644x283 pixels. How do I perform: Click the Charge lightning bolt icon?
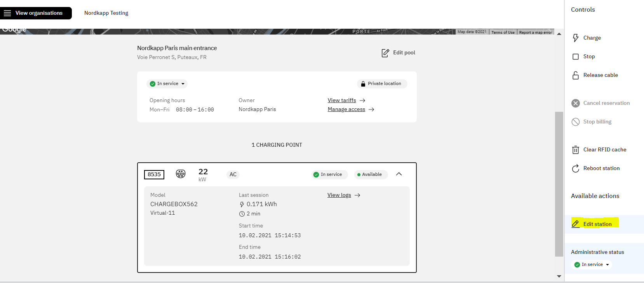point(576,38)
